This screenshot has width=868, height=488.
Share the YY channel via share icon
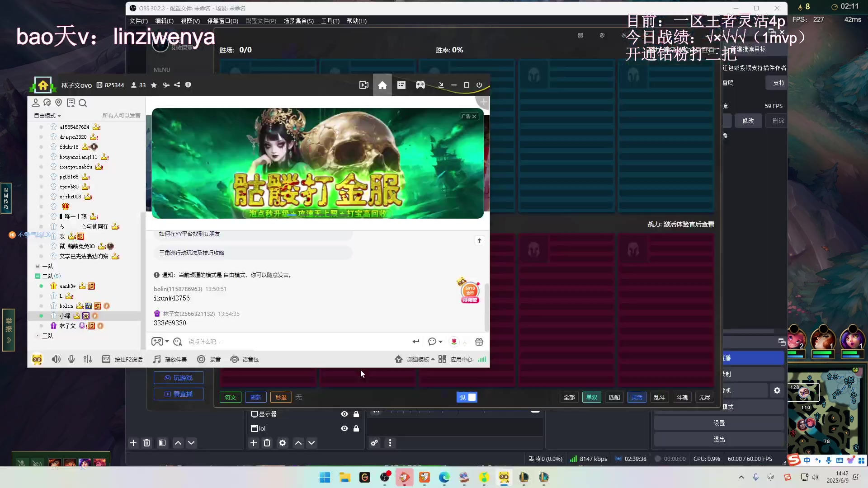(177, 85)
